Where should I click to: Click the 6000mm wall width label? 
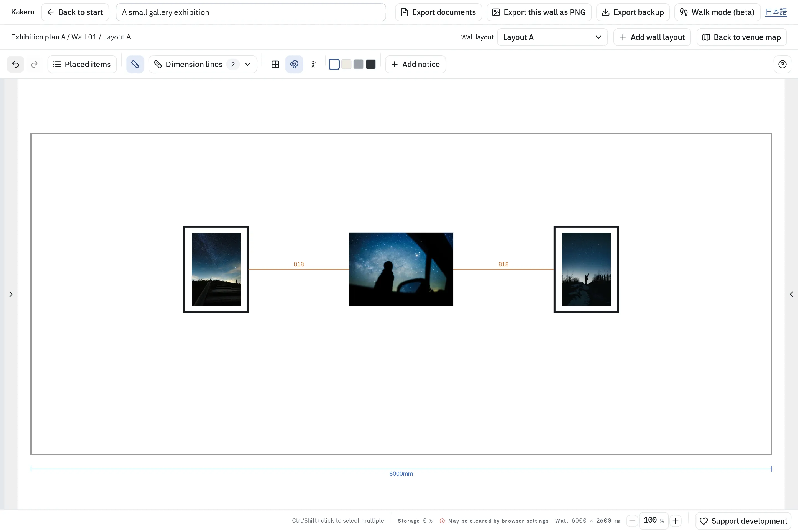[401, 474]
